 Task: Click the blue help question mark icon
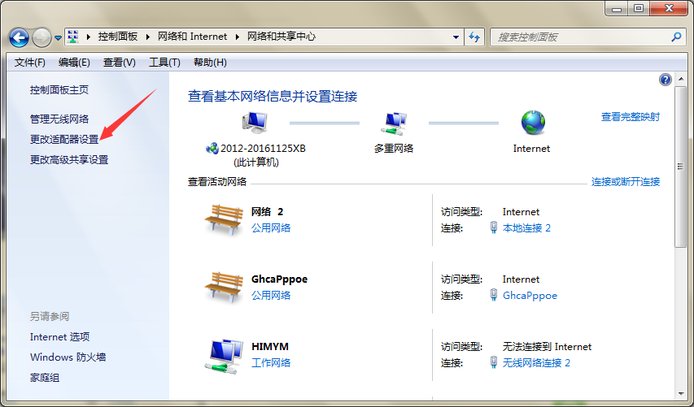(x=665, y=80)
